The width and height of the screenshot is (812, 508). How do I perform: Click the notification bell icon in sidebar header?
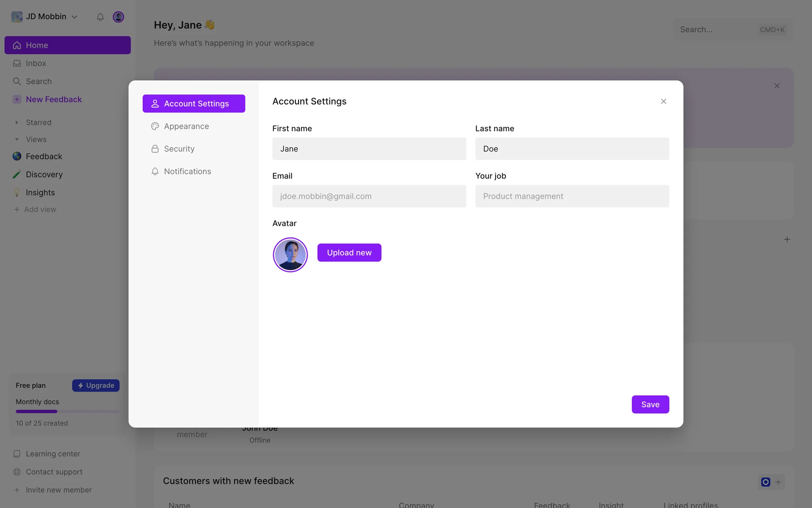[x=100, y=17]
